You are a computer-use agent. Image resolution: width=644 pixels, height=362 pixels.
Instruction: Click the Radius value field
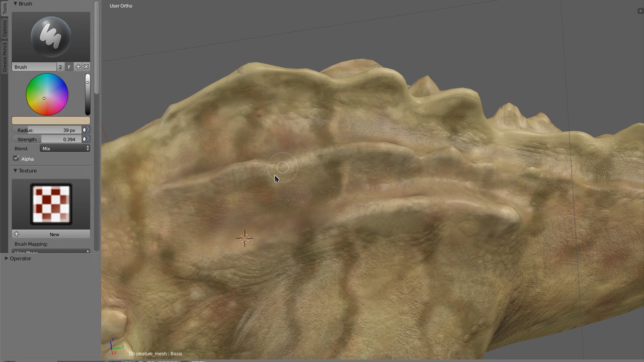click(47, 130)
